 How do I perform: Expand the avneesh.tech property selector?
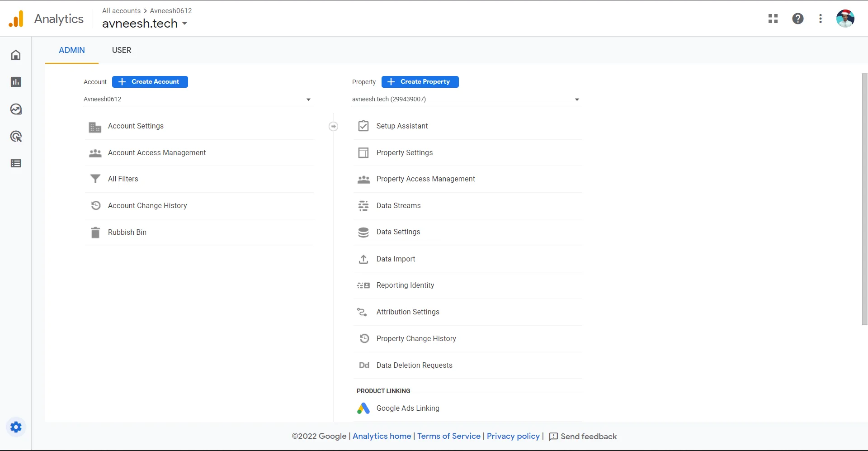pos(145,23)
